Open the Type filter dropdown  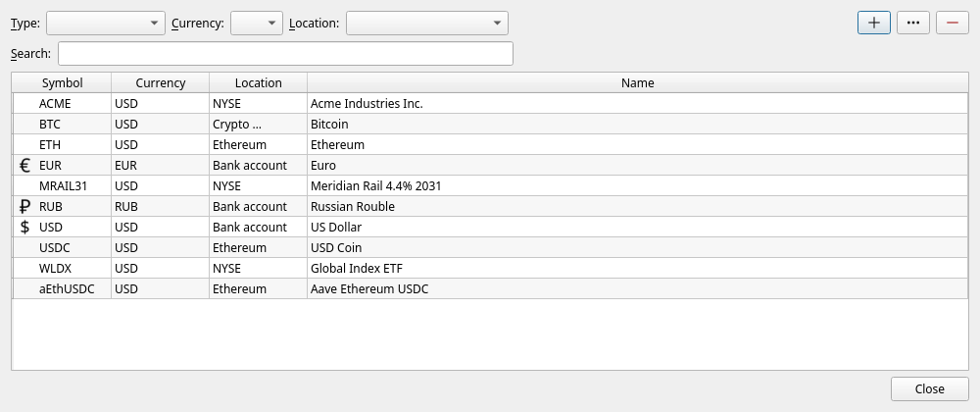point(106,24)
